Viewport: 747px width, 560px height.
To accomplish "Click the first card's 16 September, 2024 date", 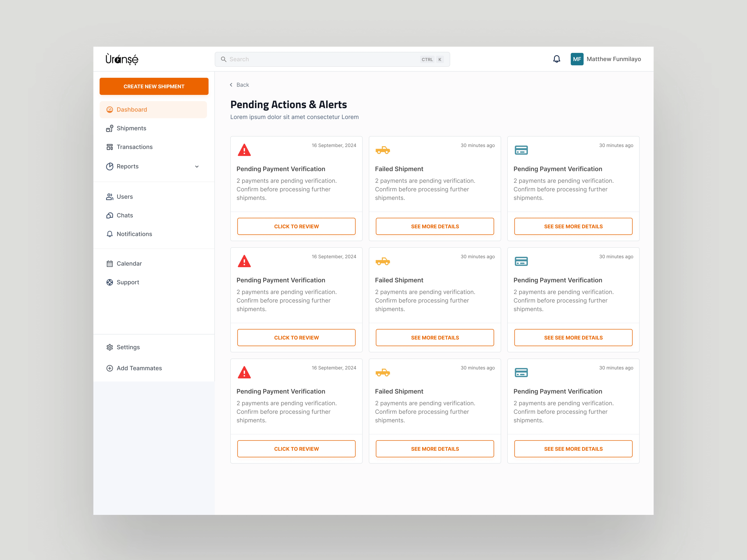I will pyautogui.click(x=334, y=145).
